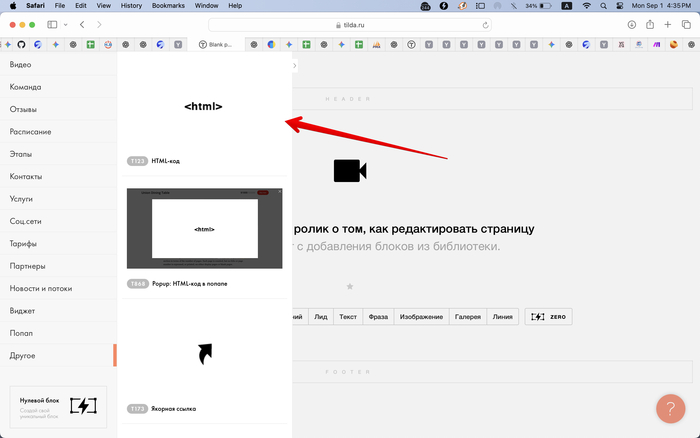This screenshot has height=438, width=700.
Task: Click the Нулевой блок button
Action: click(x=58, y=406)
